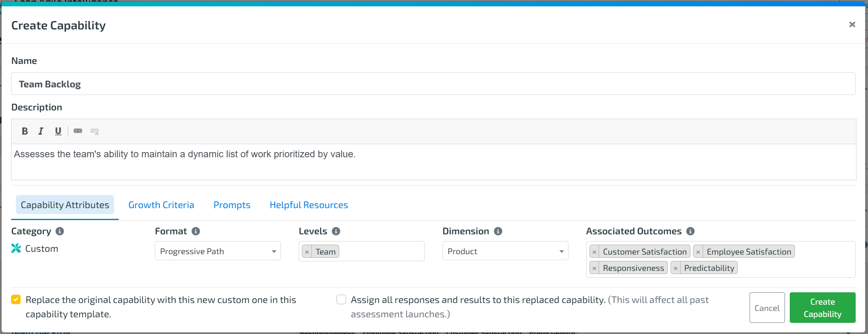The width and height of the screenshot is (868, 334).
Task: Click the Category info icon
Action: click(60, 231)
